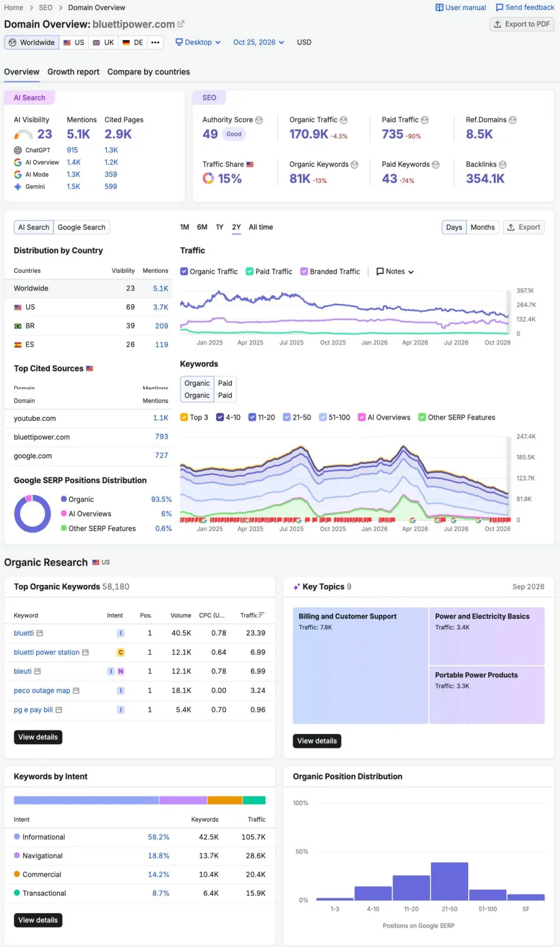Viewport: 560px width, 947px height.
Task: Click the Send feedback chat icon
Action: [499, 7]
